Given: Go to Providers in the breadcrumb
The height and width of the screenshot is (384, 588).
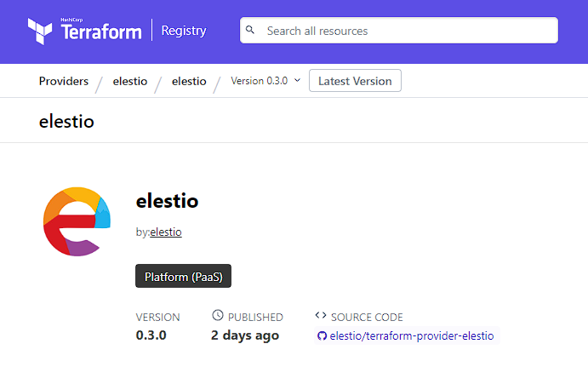Looking at the screenshot, I should (x=64, y=81).
